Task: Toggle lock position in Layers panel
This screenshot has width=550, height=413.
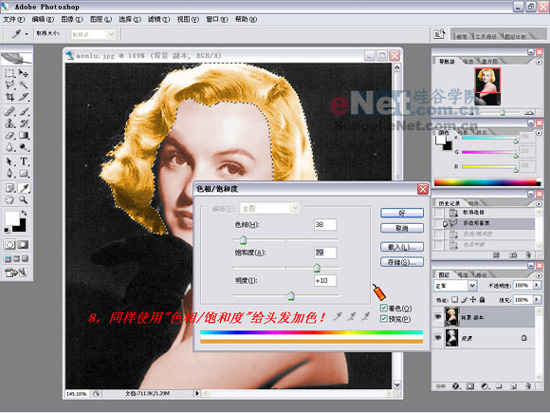Action: [473, 299]
